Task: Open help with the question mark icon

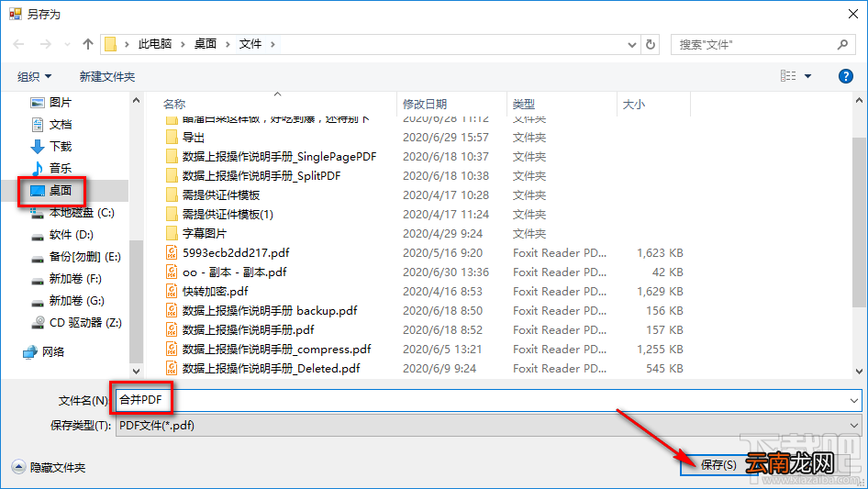Action: pyautogui.click(x=846, y=76)
